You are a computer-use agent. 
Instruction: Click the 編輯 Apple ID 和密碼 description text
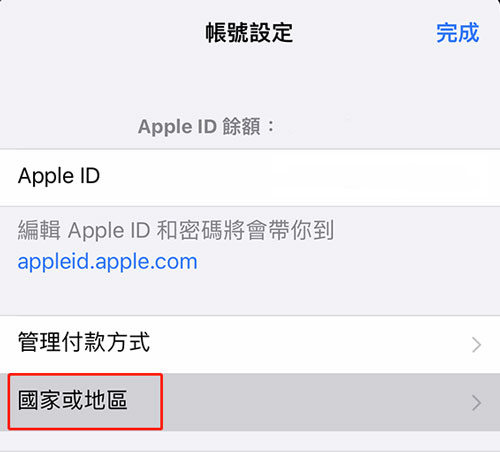click(176, 230)
